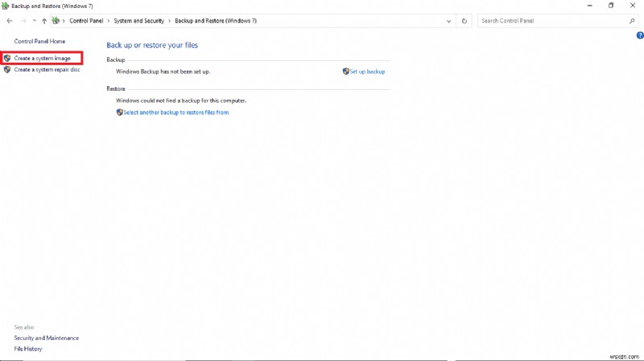
Task: Go to Control Panel Home
Action: 39,42
